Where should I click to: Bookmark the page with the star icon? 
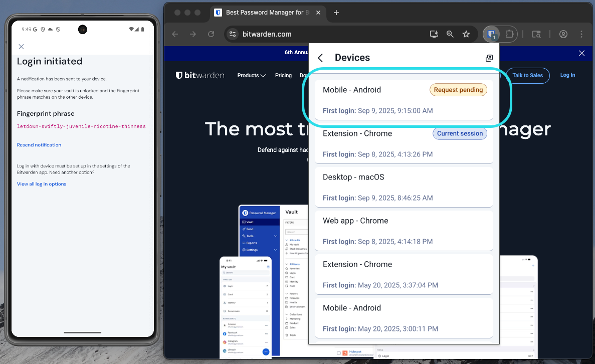pyautogui.click(x=466, y=34)
